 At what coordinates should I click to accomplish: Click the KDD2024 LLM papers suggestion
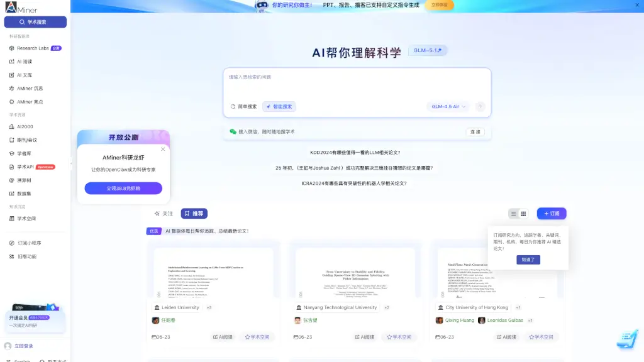click(355, 153)
